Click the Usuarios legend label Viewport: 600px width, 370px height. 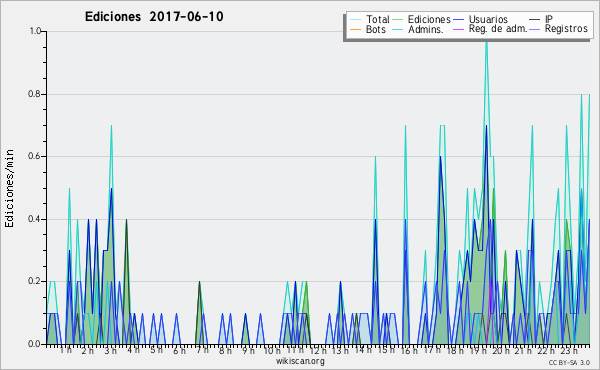[488, 19]
